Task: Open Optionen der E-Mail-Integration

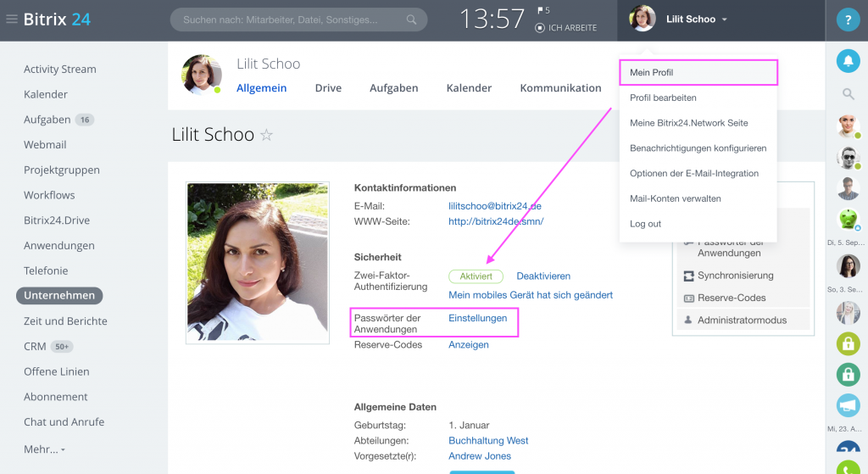Action: click(x=694, y=173)
